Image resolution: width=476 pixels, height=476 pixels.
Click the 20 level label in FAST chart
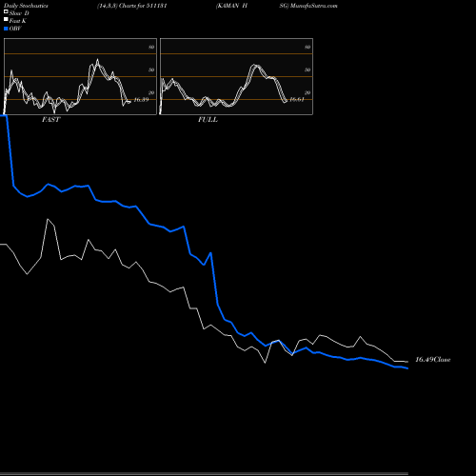point(151,93)
